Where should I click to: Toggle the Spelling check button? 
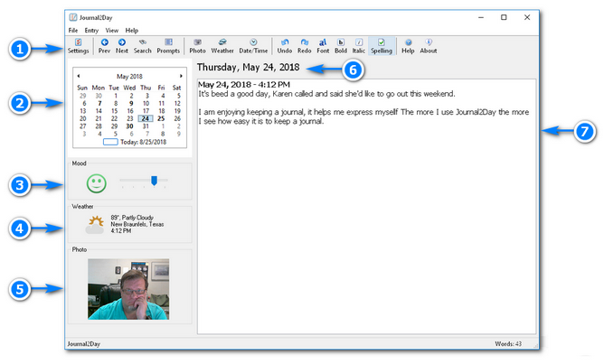coord(382,46)
